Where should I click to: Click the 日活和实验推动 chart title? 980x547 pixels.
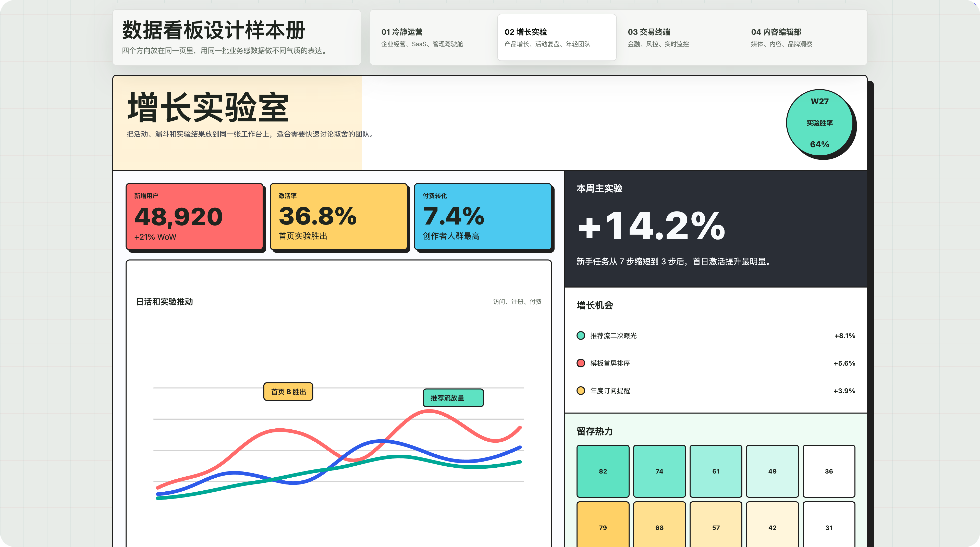pyautogui.click(x=164, y=302)
